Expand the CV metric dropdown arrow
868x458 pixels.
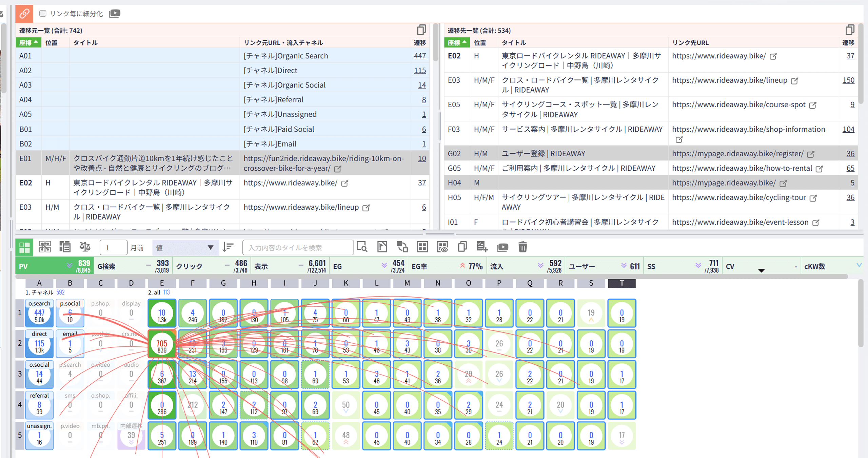(x=761, y=271)
